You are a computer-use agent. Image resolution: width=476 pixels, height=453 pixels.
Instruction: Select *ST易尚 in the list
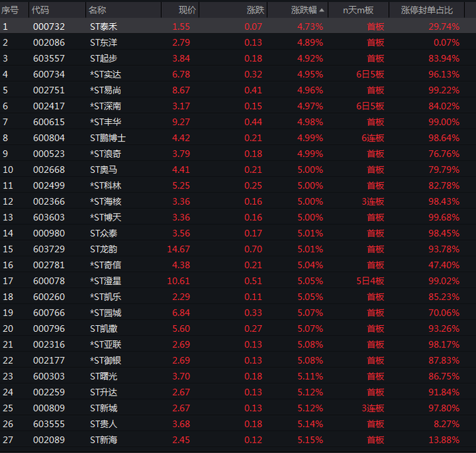coord(105,90)
